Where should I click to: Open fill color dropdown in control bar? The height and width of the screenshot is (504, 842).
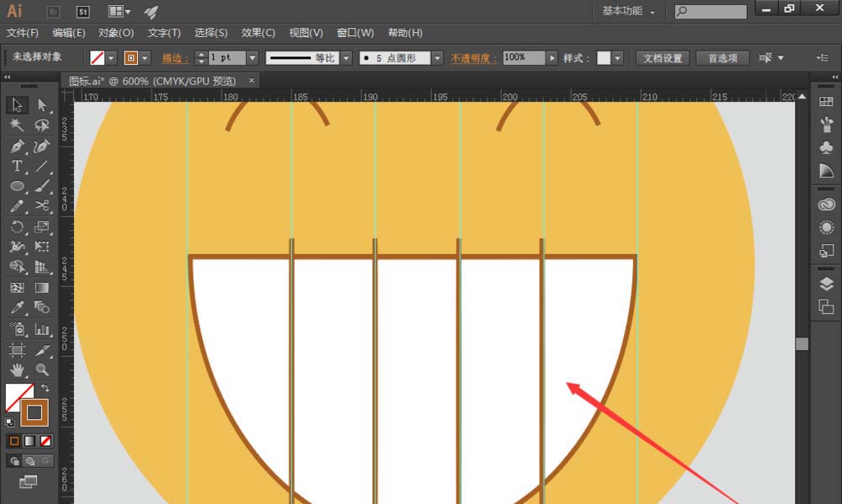coord(111,58)
